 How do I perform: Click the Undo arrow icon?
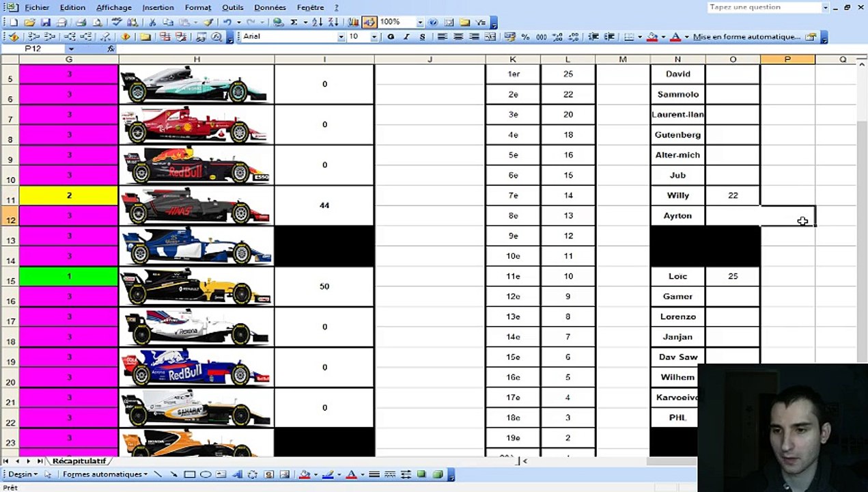pos(227,22)
